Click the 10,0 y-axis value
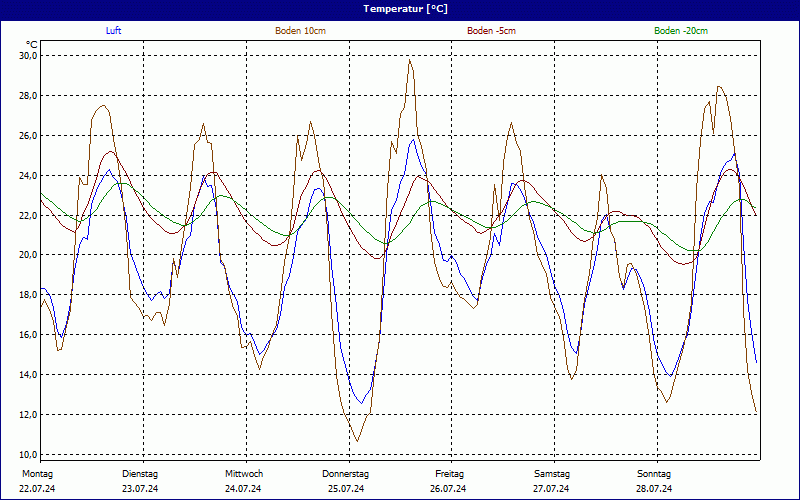Screen dimensions: 800x500 (28, 454)
